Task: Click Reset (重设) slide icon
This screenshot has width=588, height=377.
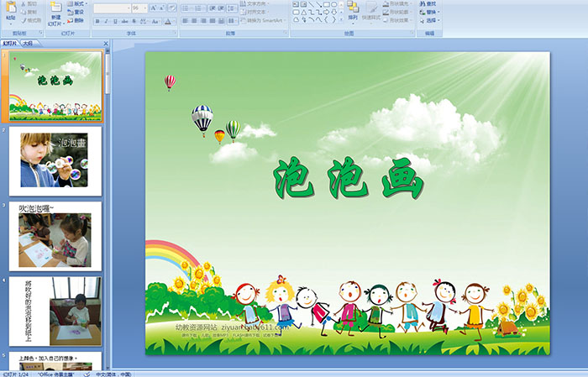Action: click(x=70, y=12)
